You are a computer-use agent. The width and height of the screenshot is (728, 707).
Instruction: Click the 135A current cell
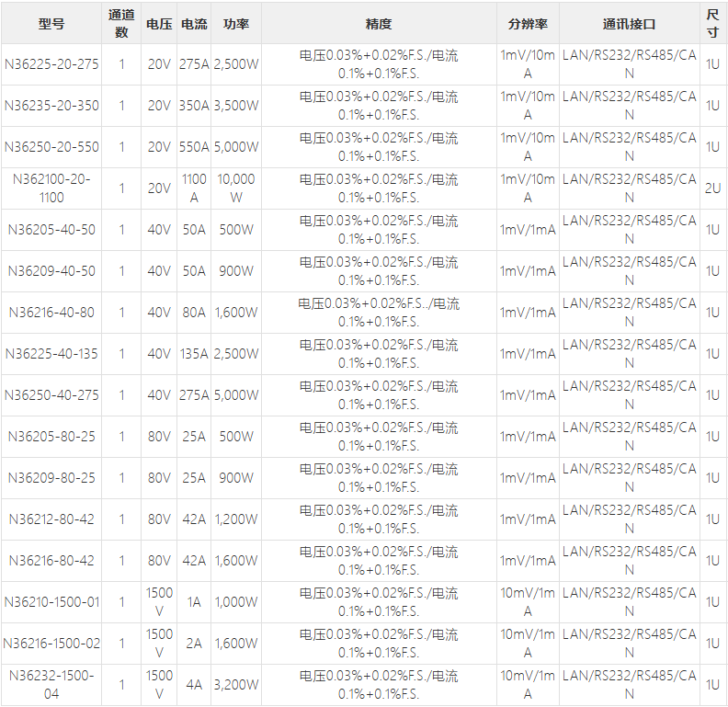coord(194,353)
